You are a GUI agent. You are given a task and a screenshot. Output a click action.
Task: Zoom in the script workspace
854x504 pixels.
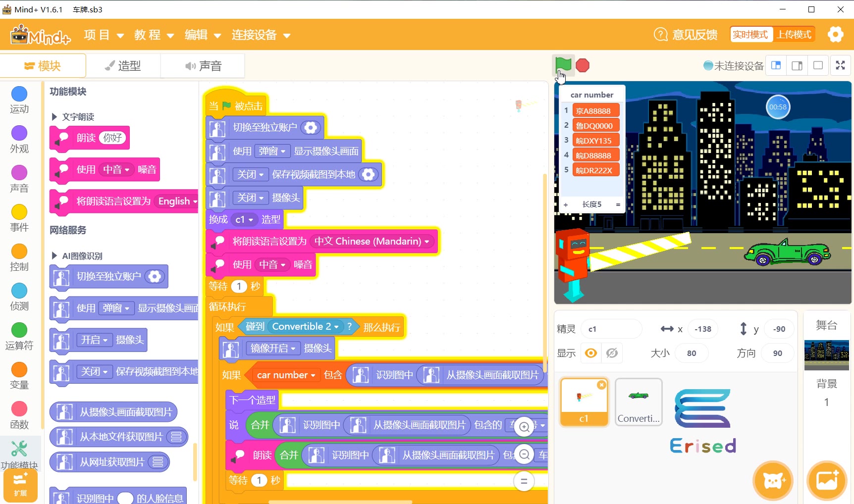(x=524, y=427)
